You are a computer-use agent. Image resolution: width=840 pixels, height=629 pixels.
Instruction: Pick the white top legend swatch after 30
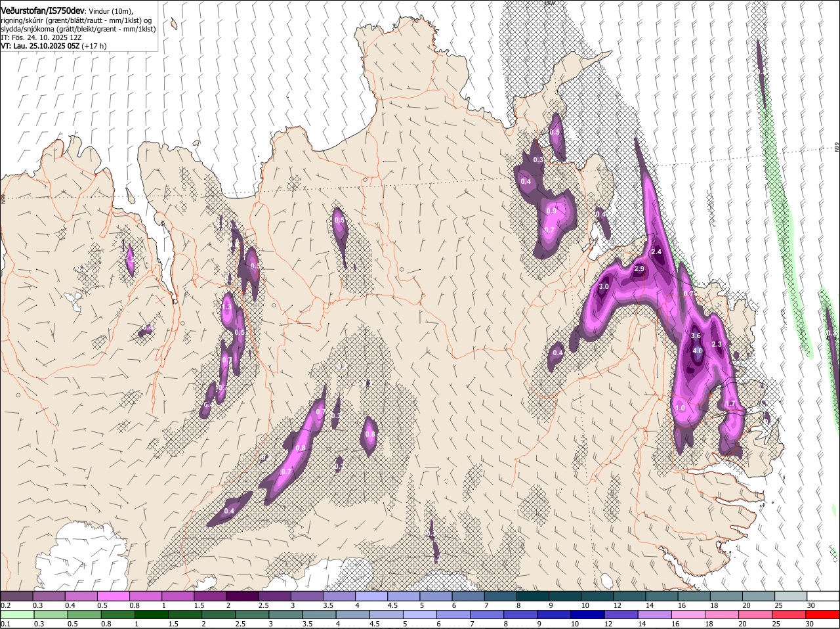[823, 596]
